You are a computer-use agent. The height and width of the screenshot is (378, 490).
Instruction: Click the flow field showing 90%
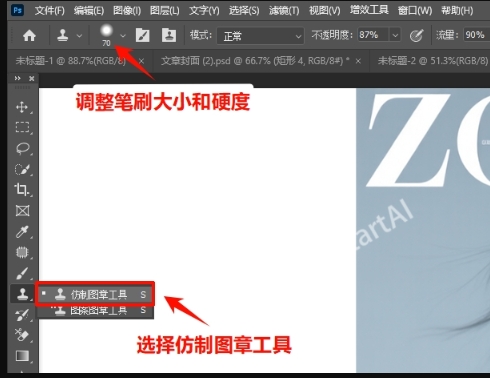point(477,35)
